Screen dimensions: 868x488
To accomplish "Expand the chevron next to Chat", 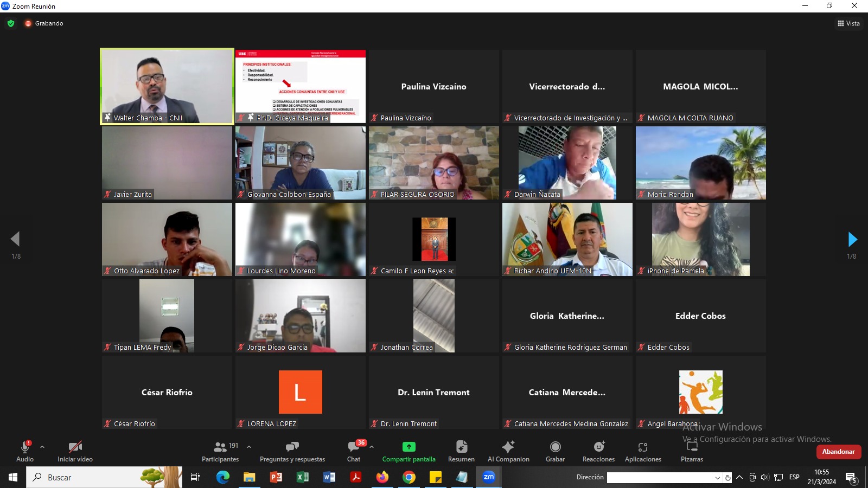I will (372, 447).
